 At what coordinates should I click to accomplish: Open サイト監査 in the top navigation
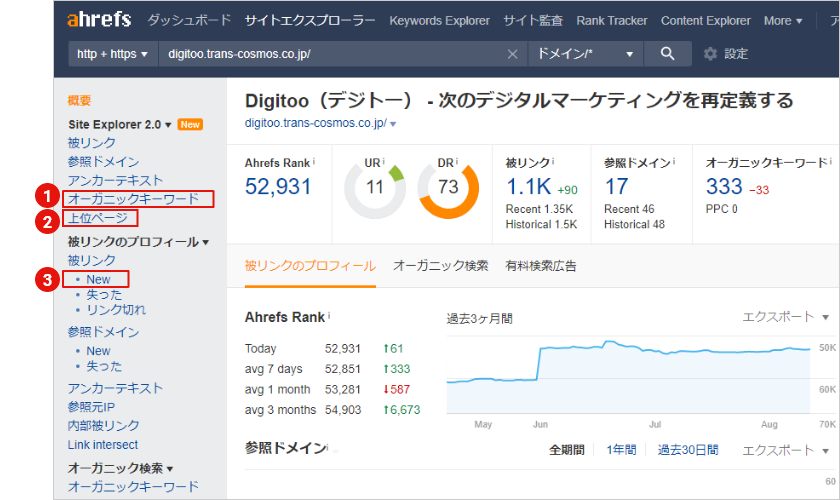point(533,21)
